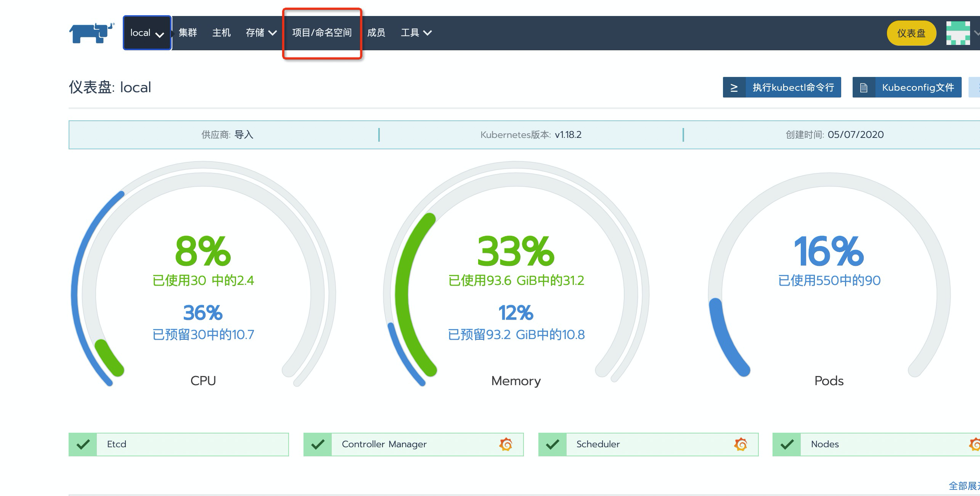
Task: Open the 存储 storage dropdown menu
Action: tap(261, 33)
